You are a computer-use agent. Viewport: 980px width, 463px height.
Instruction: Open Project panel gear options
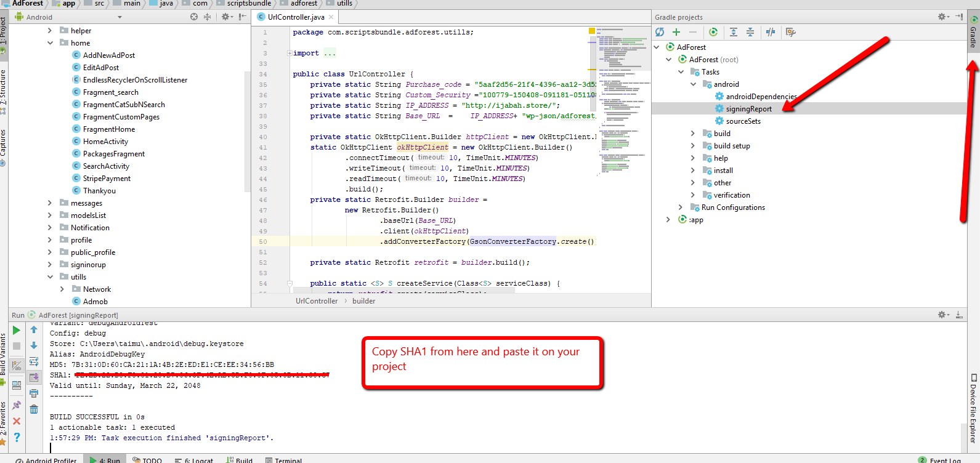(x=227, y=17)
